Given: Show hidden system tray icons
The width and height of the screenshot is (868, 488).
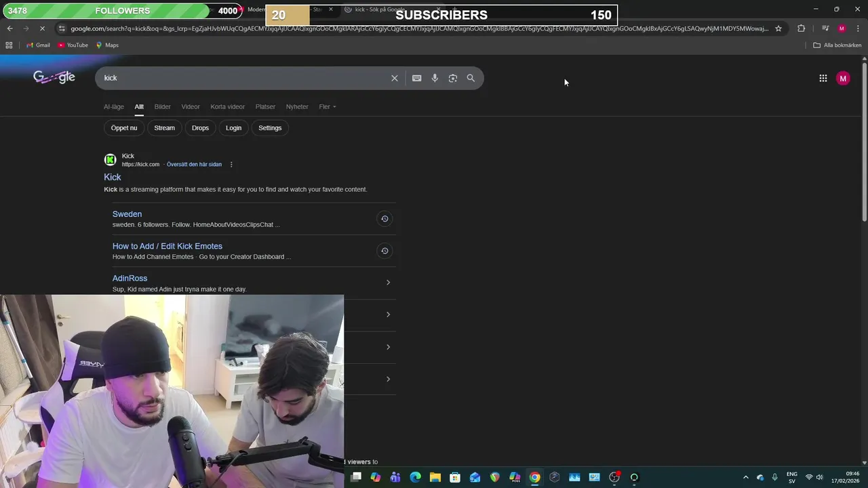Looking at the screenshot, I should 746,477.
